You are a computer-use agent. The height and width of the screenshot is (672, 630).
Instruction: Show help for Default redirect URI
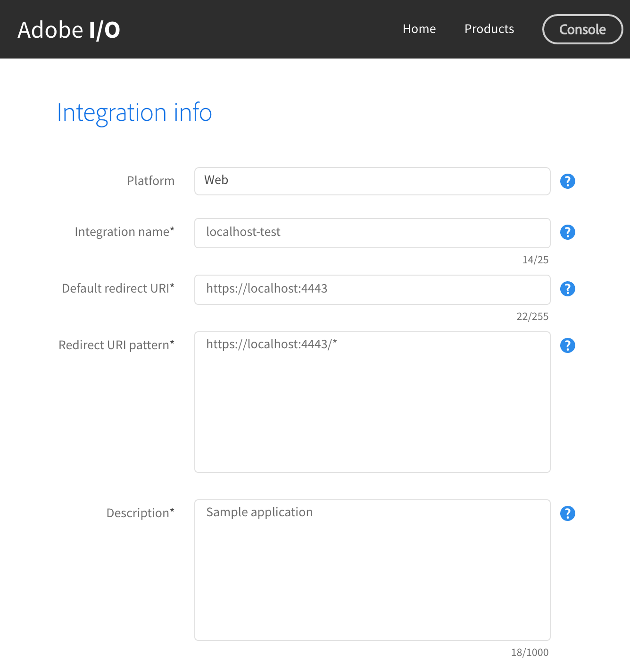[x=567, y=289]
